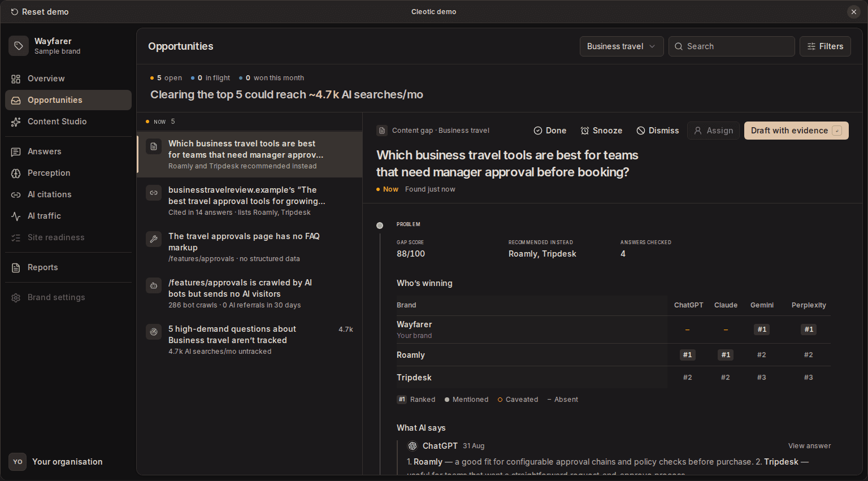Focus the Search field
This screenshot has width=868, height=481.
point(732,46)
